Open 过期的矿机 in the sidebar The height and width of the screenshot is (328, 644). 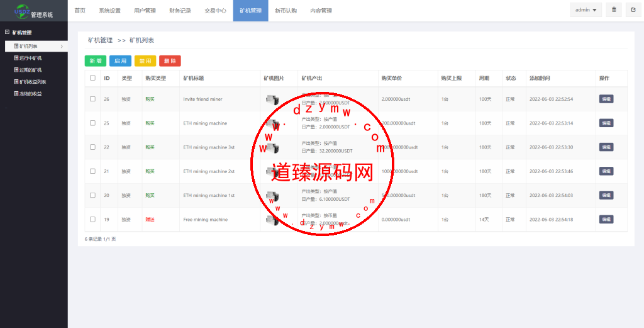coord(28,70)
